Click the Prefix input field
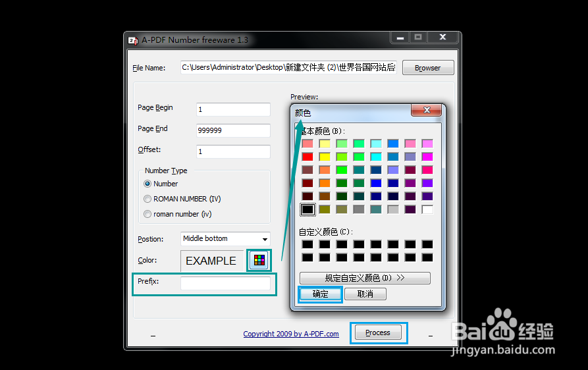This screenshot has height=370, width=588. coord(225,283)
